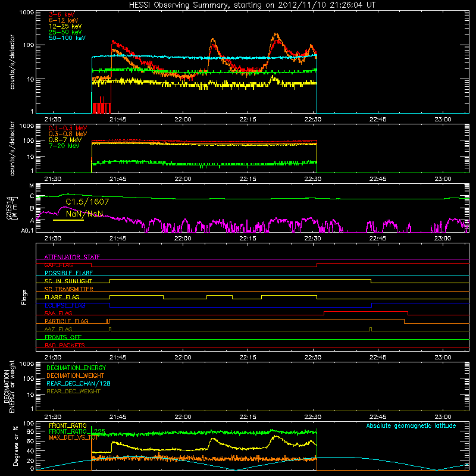476x476 pixels.
Task: Click the 0.3-0.8 MeV legend label
Action: click(68, 134)
